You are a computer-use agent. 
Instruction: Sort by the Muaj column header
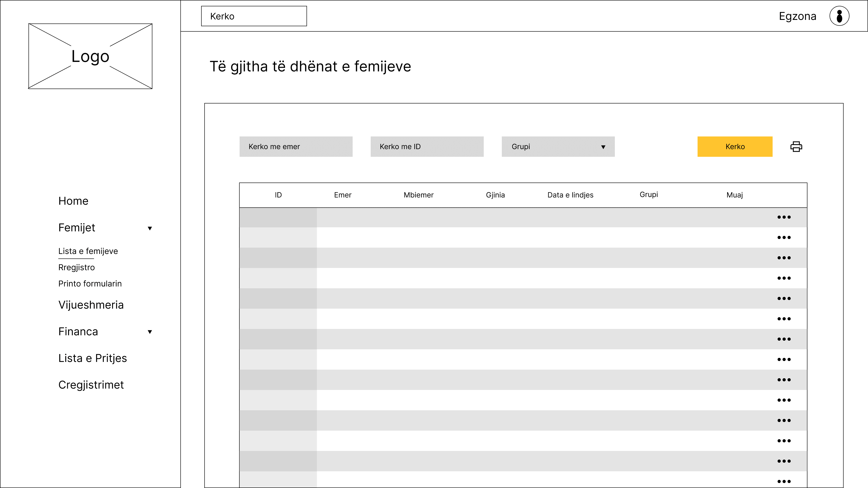[735, 195]
